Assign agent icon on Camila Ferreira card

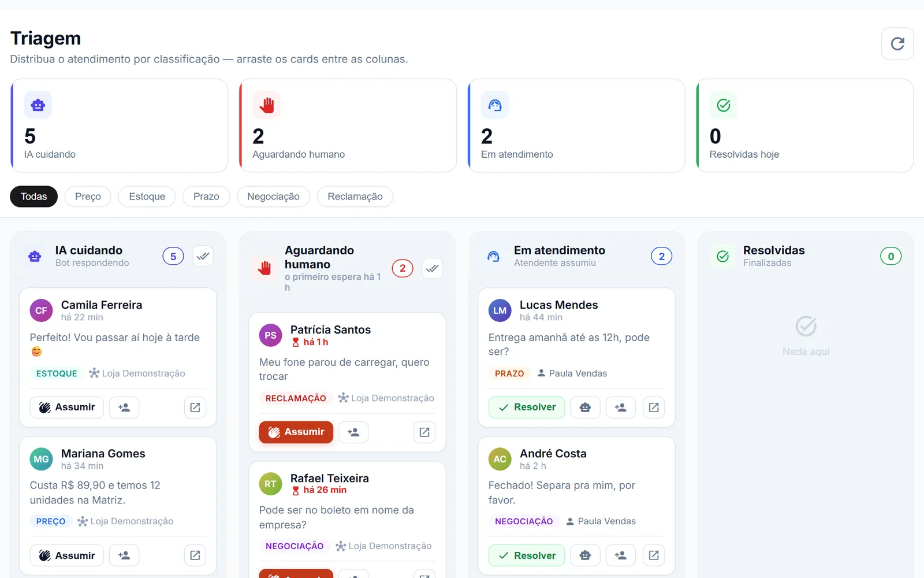pos(124,407)
